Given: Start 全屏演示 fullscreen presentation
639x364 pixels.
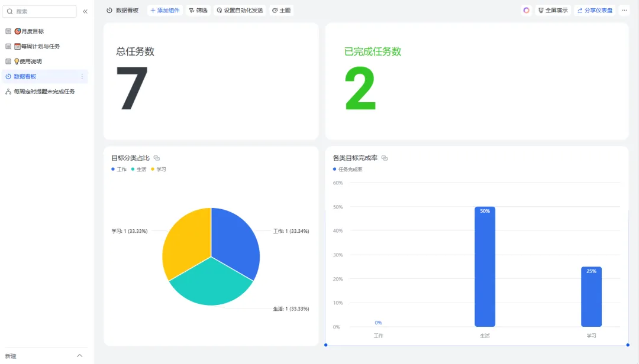Looking at the screenshot, I should [553, 11].
